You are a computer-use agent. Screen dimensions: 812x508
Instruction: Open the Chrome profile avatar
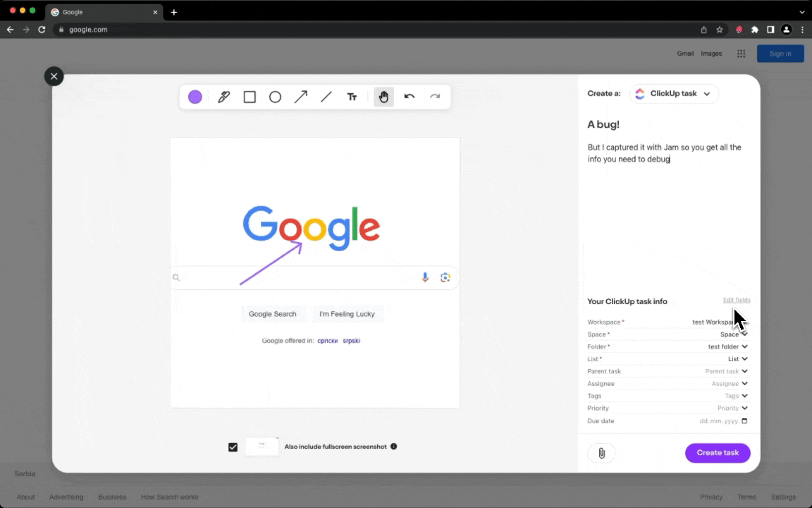click(787, 30)
